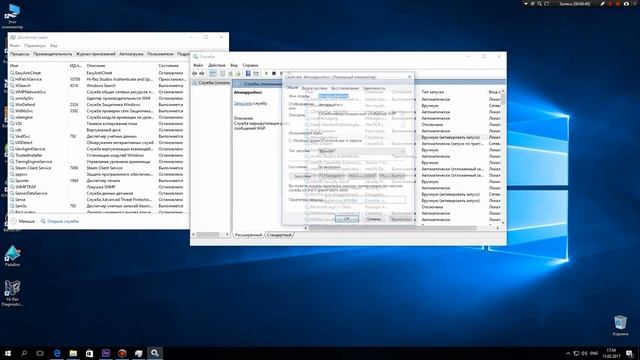Click the Back arrow in Services toolbar

point(195,73)
